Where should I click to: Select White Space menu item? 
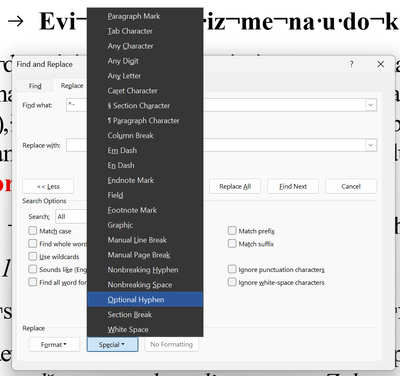145,330
